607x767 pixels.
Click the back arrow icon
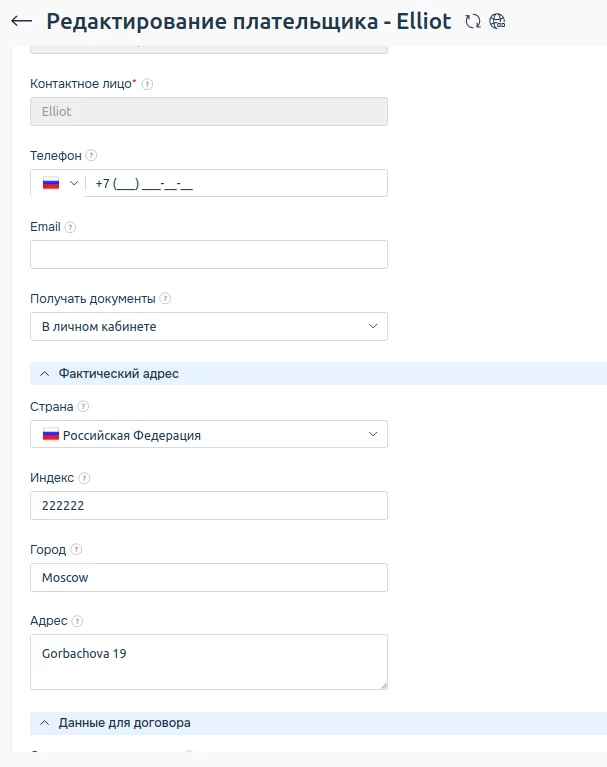pos(21,21)
